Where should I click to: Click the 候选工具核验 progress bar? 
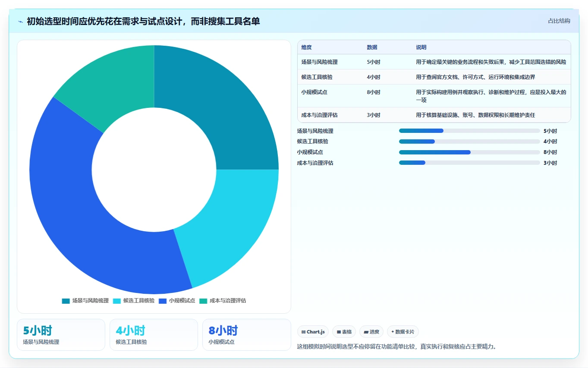point(469,142)
